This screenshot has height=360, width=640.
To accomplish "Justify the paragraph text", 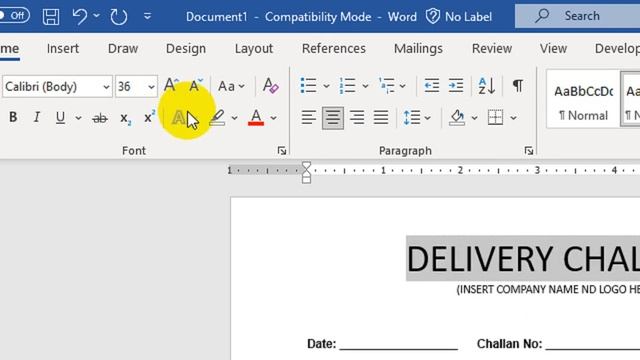I will pos(381,118).
